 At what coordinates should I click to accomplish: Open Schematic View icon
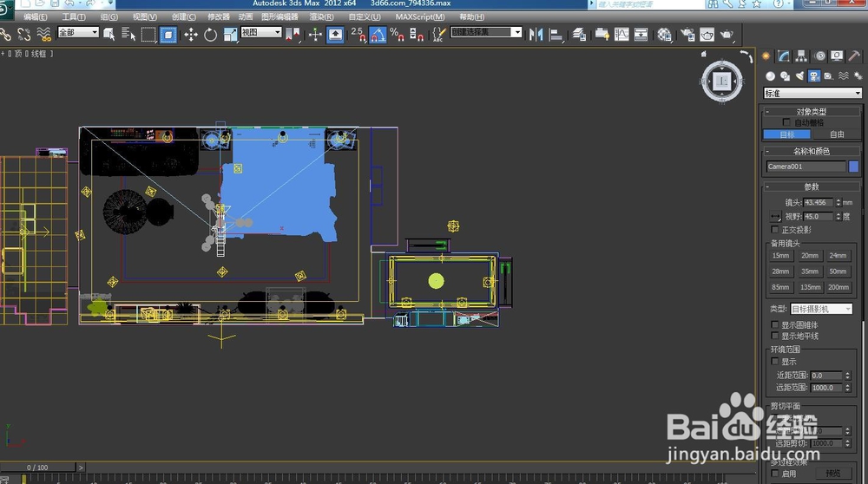pyautogui.click(x=641, y=35)
